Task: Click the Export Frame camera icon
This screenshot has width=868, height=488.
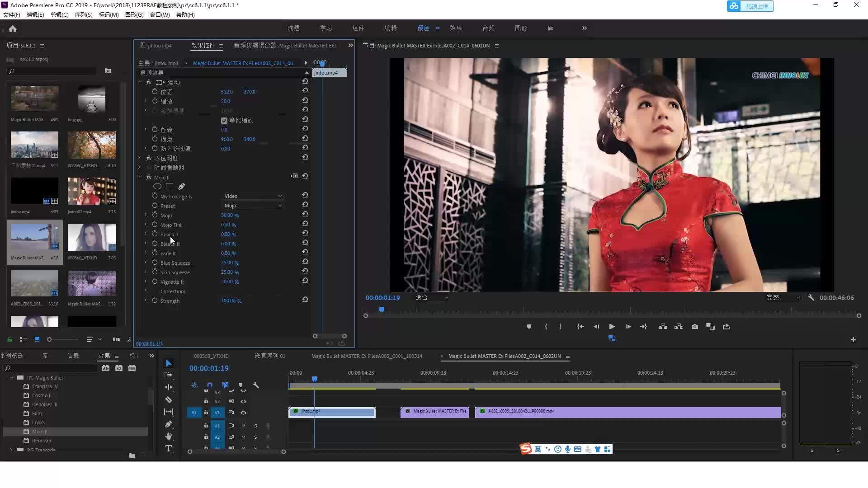Action: pyautogui.click(x=695, y=327)
